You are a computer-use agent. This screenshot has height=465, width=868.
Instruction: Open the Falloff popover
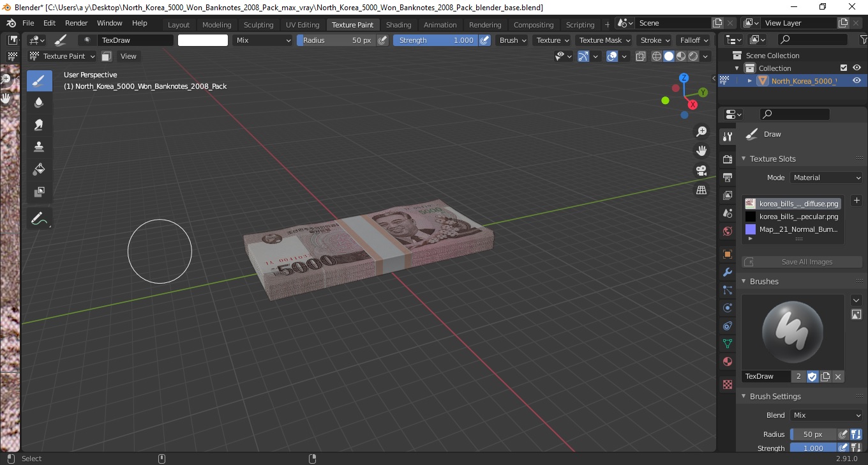point(694,40)
